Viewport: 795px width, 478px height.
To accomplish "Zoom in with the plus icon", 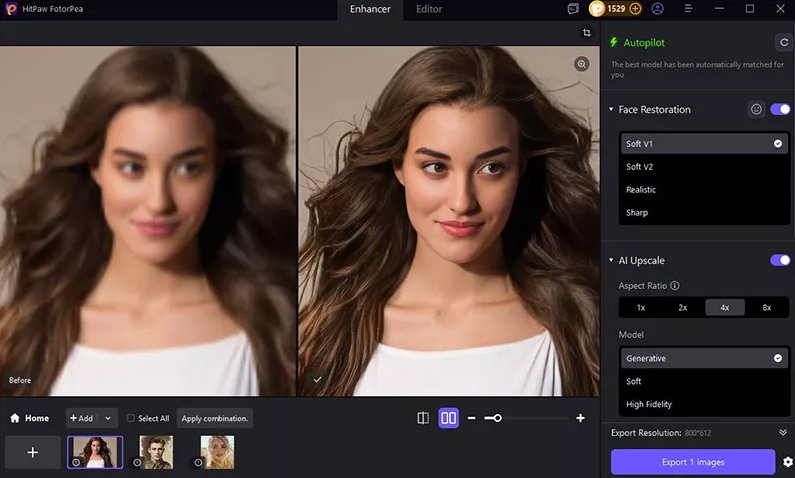I will coord(581,418).
